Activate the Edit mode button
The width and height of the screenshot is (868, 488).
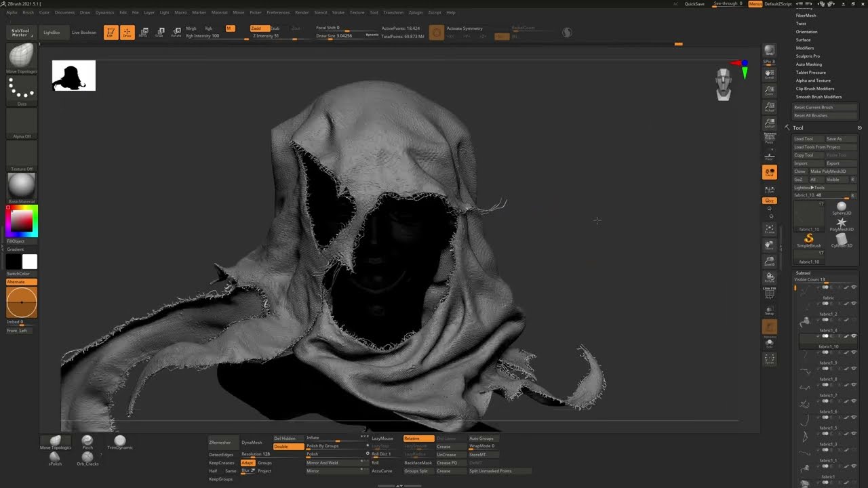(111, 33)
